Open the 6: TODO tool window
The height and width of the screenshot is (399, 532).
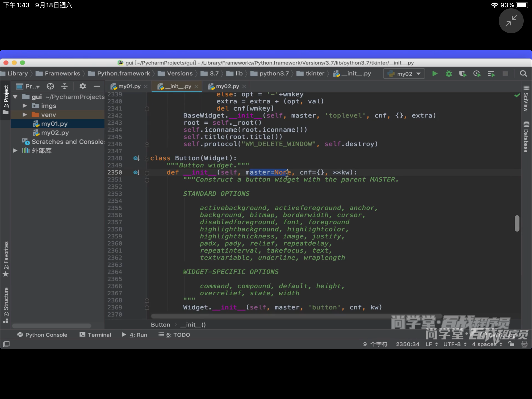pyautogui.click(x=174, y=335)
